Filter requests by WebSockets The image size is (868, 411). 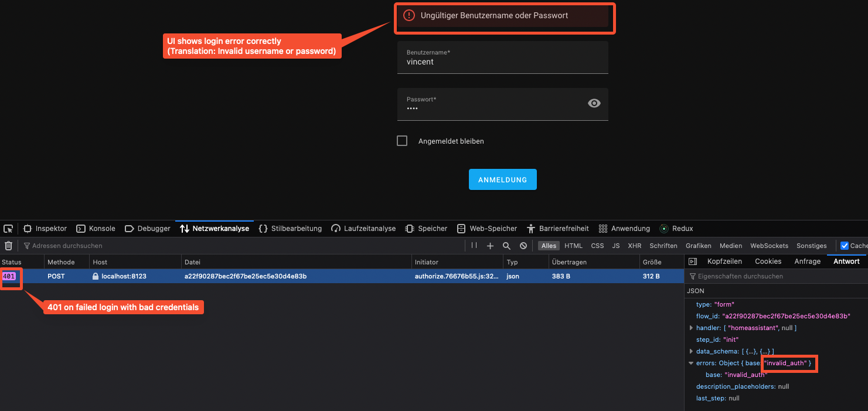pos(770,246)
